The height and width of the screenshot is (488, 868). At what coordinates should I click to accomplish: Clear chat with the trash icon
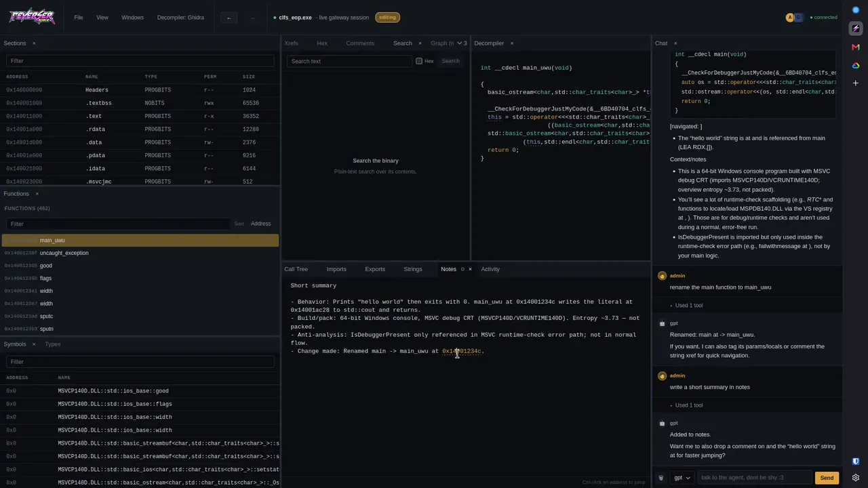click(661, 478)
